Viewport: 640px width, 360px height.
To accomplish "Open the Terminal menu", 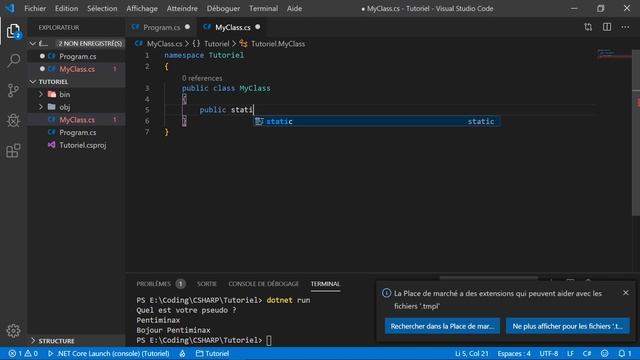I will 263,8.
